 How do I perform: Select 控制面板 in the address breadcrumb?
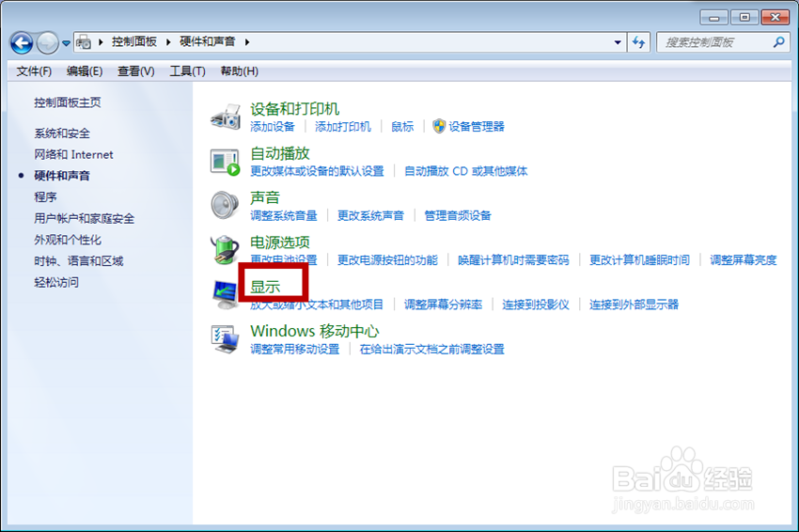[x=134, y=41]
